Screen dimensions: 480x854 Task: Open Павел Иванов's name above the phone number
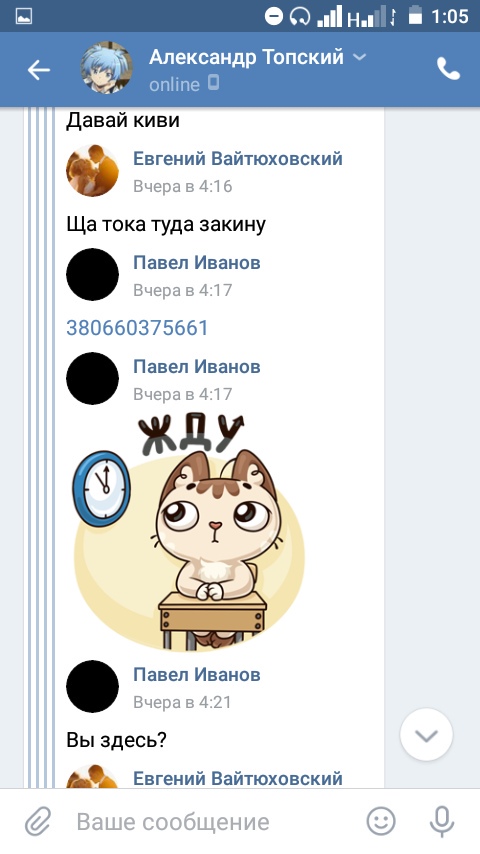point(197,263)
